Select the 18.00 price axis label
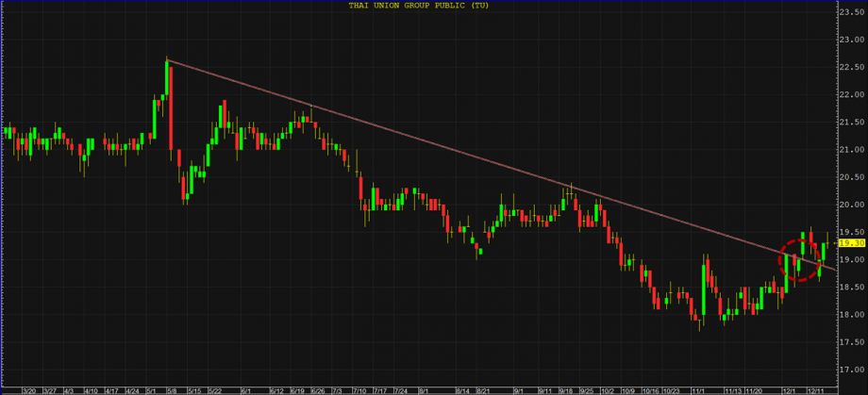Viewport: 868px width, 395px height. [x=852, y=315]
